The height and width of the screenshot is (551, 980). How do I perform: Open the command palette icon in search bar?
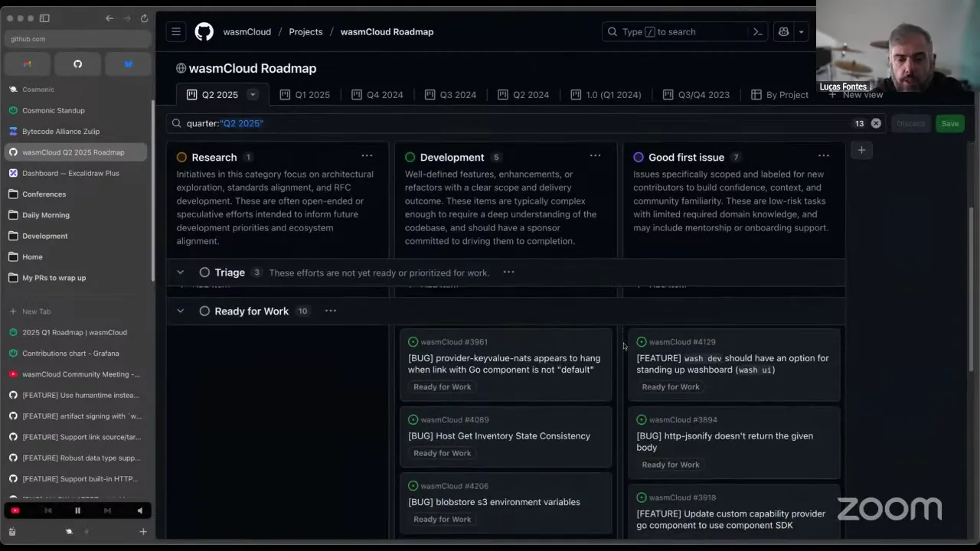pyautogui.click(x=757, y=32)
